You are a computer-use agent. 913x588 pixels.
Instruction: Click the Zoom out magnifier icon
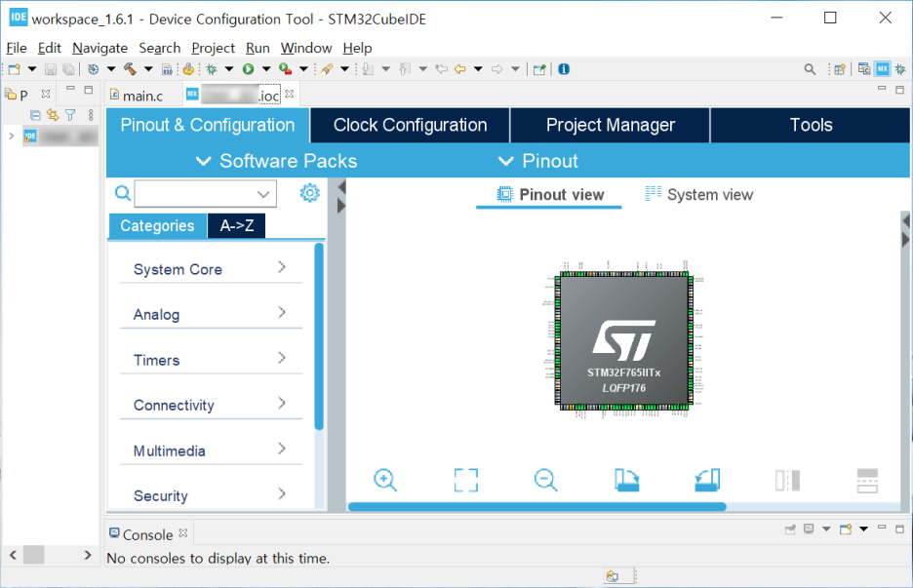pos(545,481)
